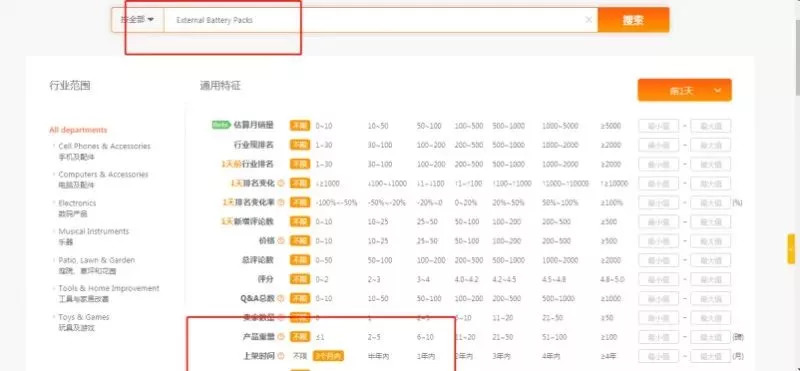Select 0~50 in 总评论数 row

coord(324,260)
